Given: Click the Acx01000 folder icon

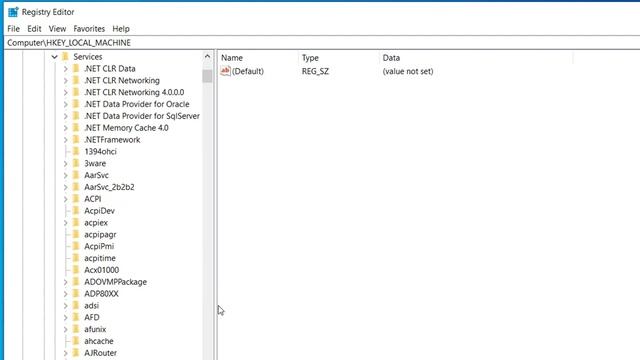Looking at the screenshot, I should 76,269.
